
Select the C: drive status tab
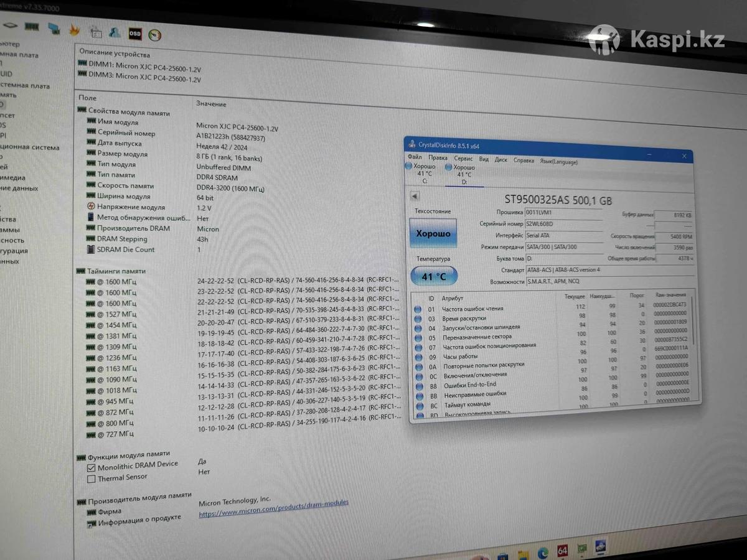[424, 174]
